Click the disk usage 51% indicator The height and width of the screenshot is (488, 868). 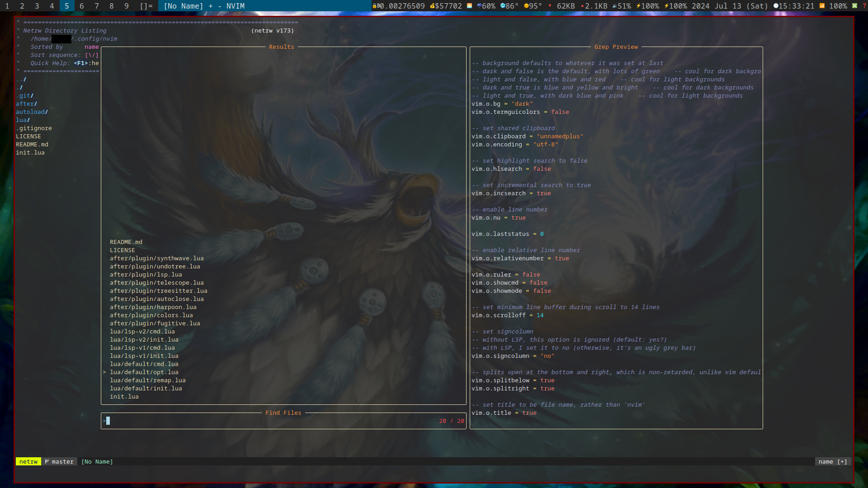[x=622, y=6]
